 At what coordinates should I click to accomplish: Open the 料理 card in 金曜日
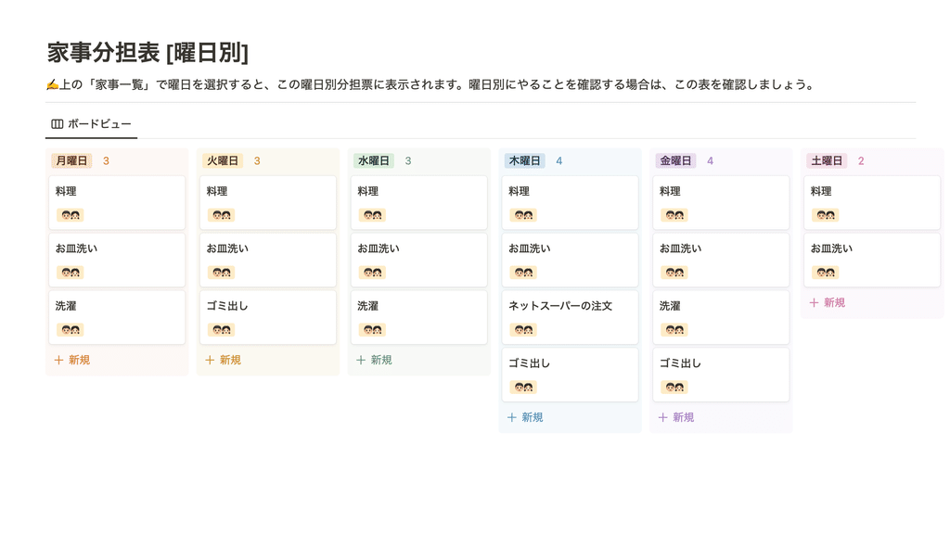721,203
